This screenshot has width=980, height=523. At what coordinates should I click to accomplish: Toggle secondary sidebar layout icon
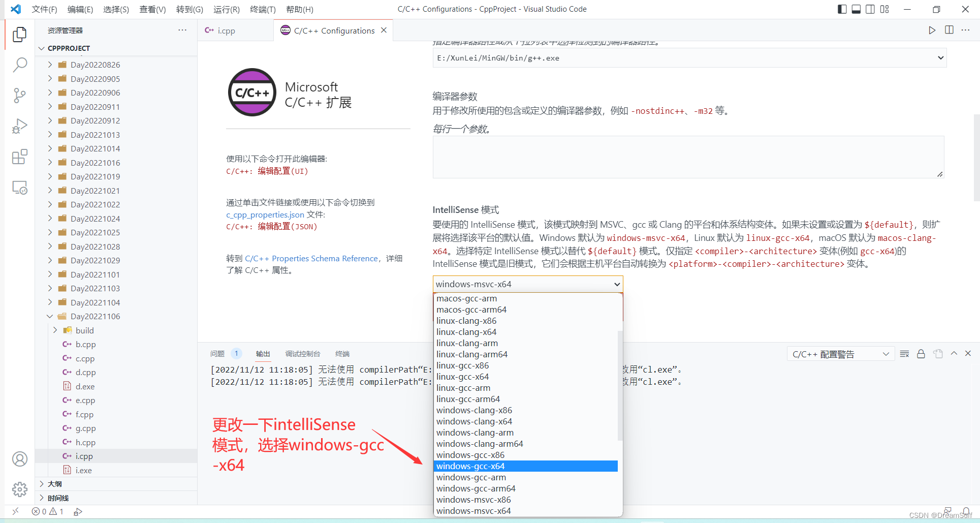click(x=870, y=9)
